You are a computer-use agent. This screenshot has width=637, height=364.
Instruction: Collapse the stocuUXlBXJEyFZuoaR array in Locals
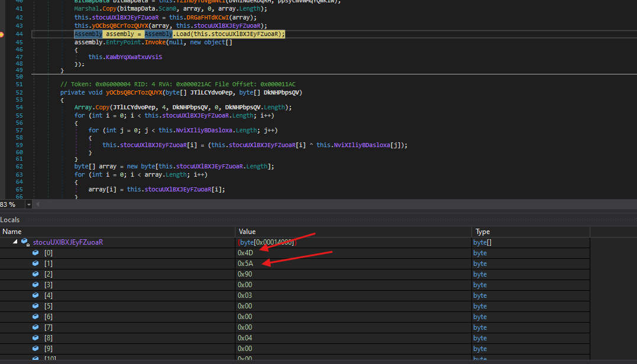(x=15, y=242)
